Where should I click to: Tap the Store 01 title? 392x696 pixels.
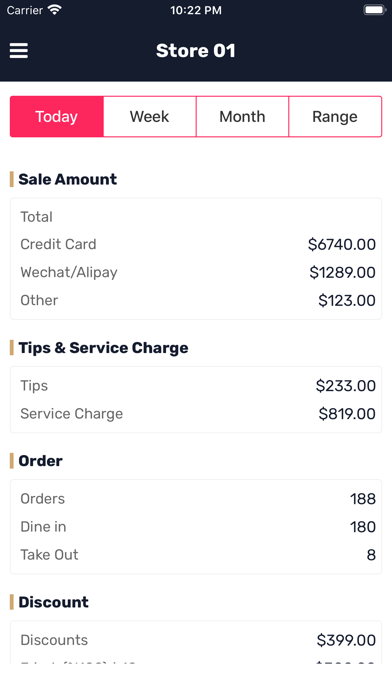pyautogui.click(x=196, y=51)
